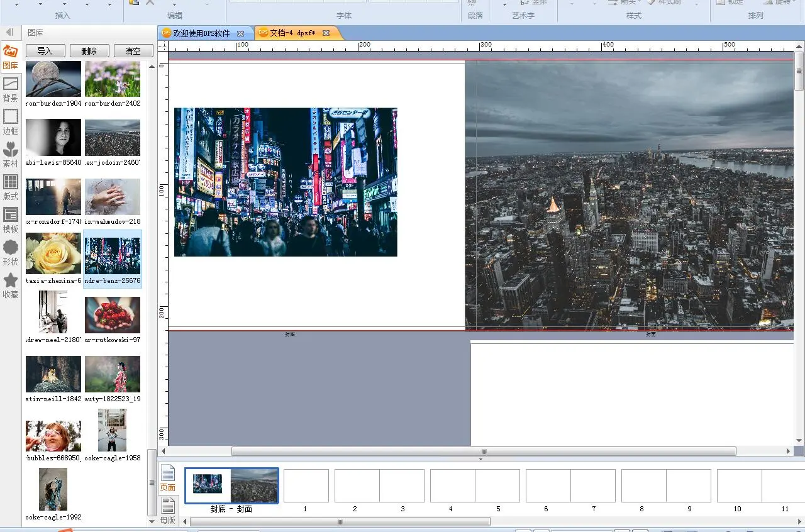Select the purple flowers thumbnail ron-burden-2402

(113, 79)
